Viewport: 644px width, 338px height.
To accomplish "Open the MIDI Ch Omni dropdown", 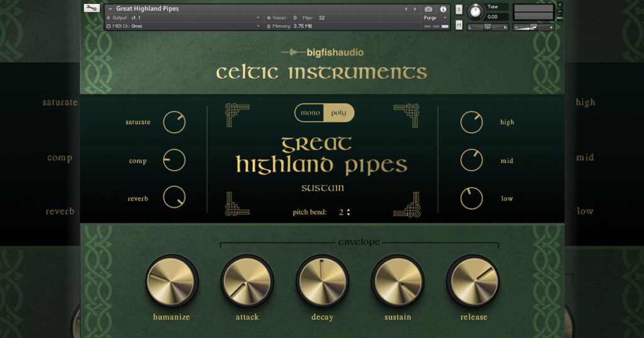I will pos(183,26).
